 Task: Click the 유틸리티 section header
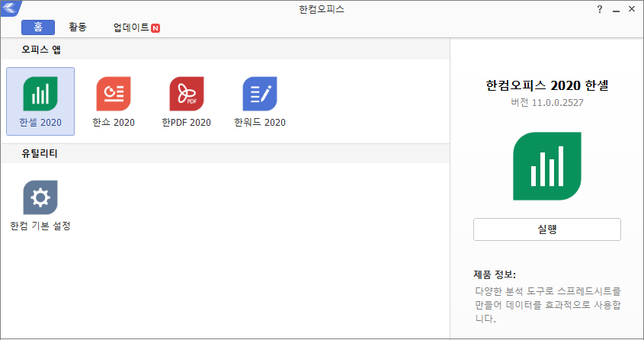(x=40, y=153)
